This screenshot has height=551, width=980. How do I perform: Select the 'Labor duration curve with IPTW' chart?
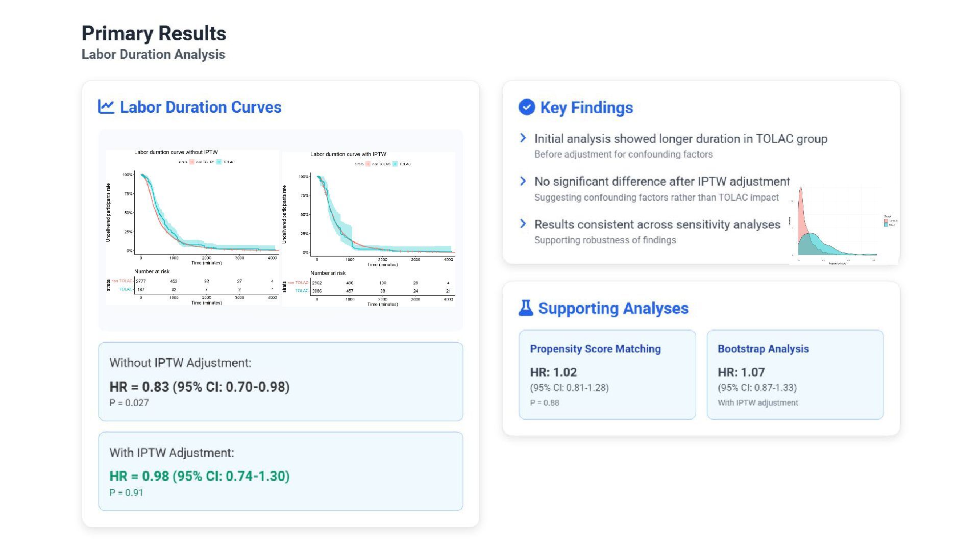tap(369, 230)
